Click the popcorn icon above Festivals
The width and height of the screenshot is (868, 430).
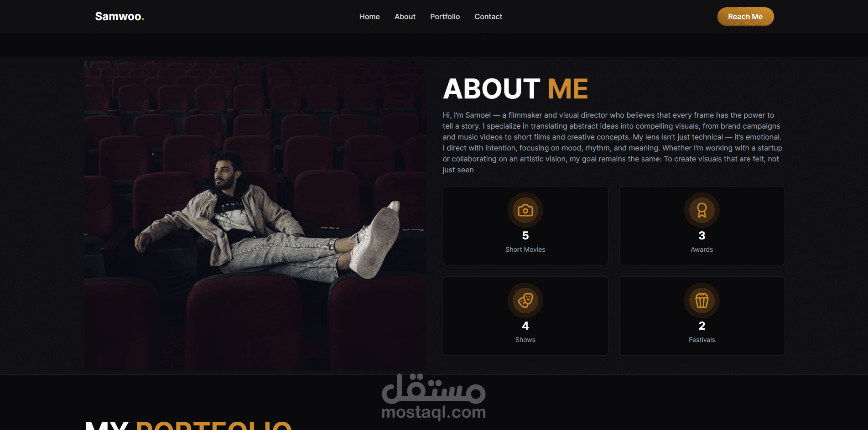[702, 300]
